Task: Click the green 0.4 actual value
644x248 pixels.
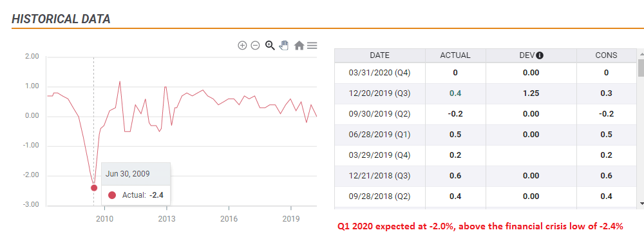Action: (455, 93)
